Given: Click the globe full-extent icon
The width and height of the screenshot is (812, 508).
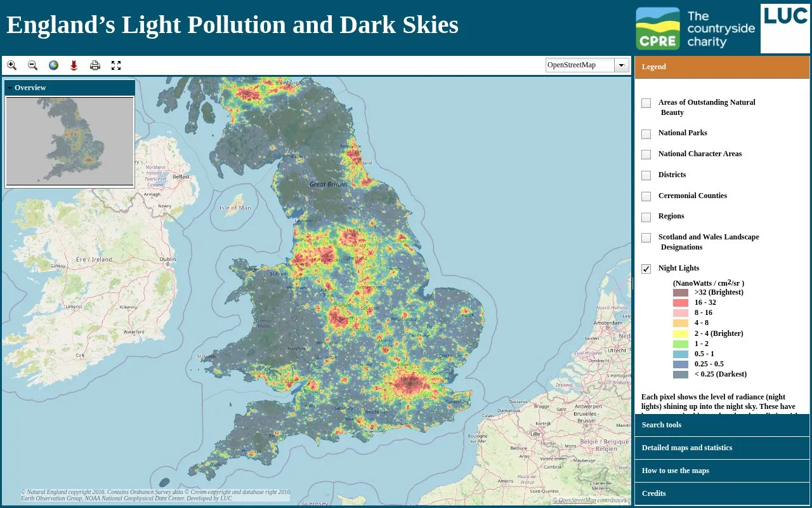Looking at the screenshot, I should [53, 65].
